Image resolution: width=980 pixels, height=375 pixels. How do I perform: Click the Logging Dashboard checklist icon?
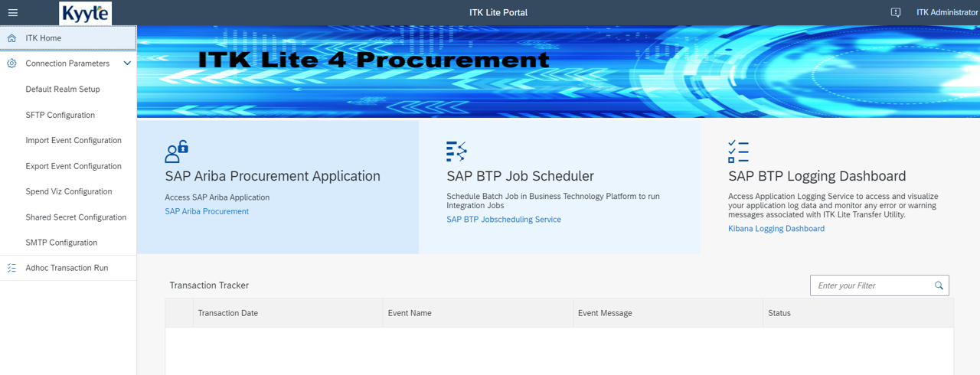coord(738,152)
